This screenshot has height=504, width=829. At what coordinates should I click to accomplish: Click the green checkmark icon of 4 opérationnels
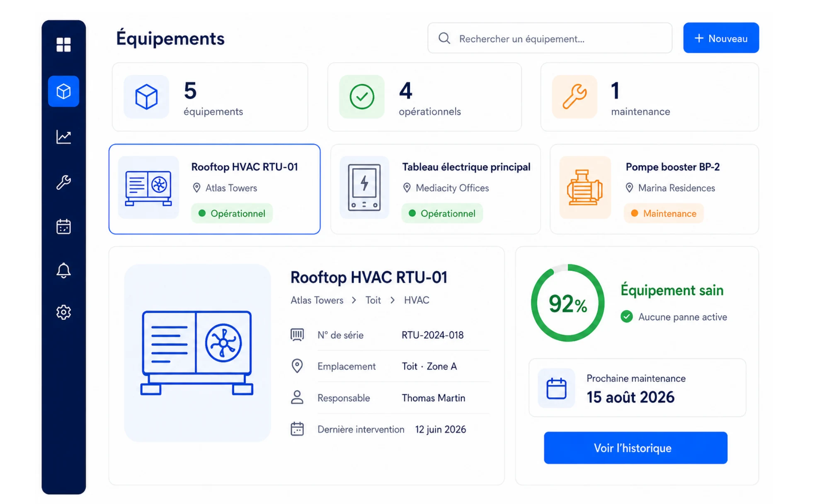(362, 97)
